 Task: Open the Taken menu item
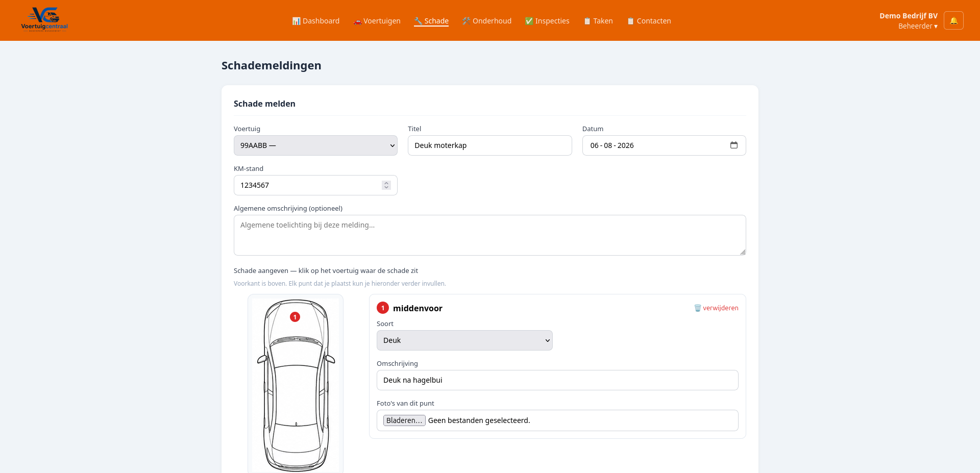pyautogui.click(x=598, y=21)
